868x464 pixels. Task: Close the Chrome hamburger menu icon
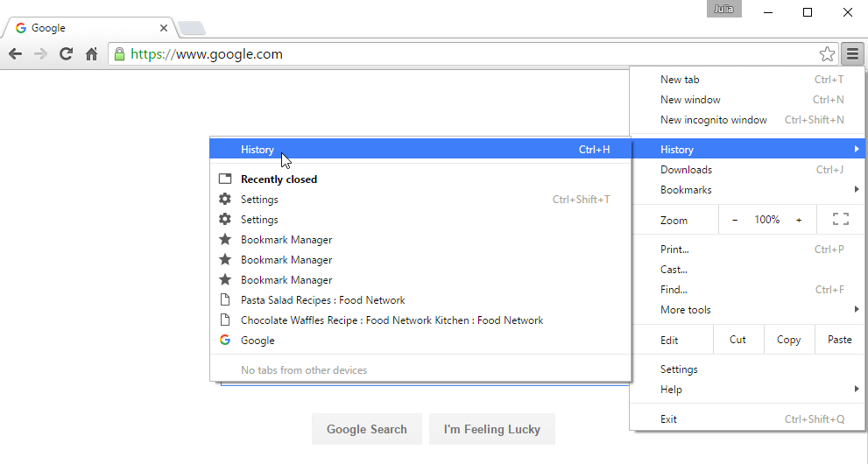[852, 54]
